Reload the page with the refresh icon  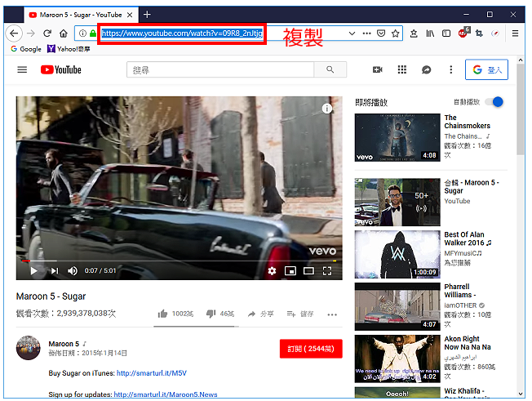pos(47,33)
